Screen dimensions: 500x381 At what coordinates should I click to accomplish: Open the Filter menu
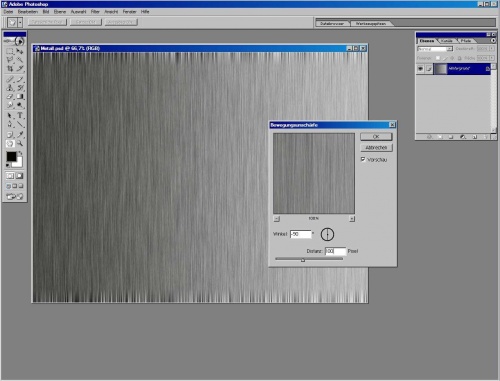(x=95, y=12)
